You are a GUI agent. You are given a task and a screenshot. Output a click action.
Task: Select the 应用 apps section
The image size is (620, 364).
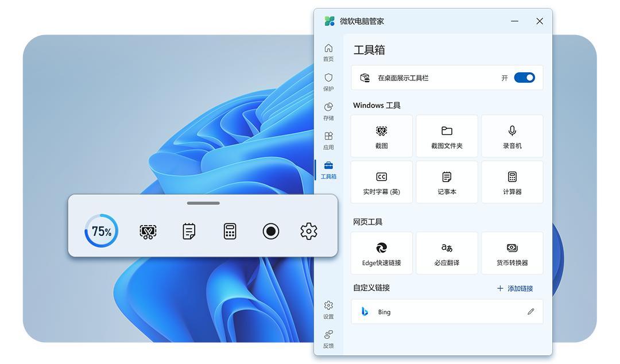328,141
